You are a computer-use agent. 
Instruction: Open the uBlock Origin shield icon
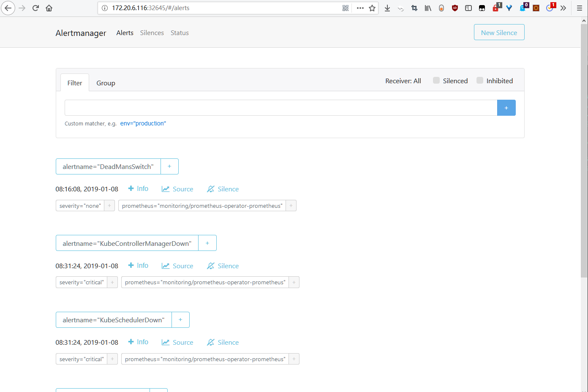pyautogui.click(x=455, y=8)
